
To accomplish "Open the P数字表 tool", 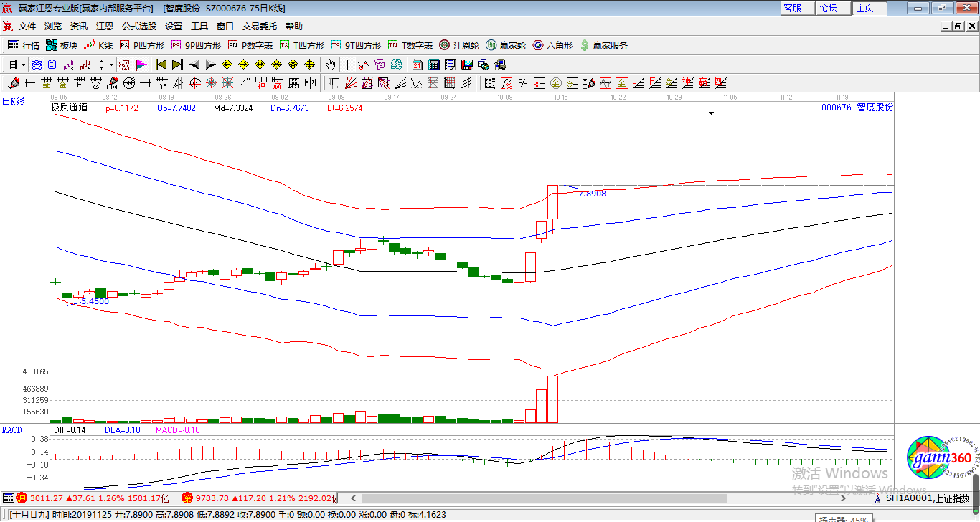I will (x=250, y=45).
